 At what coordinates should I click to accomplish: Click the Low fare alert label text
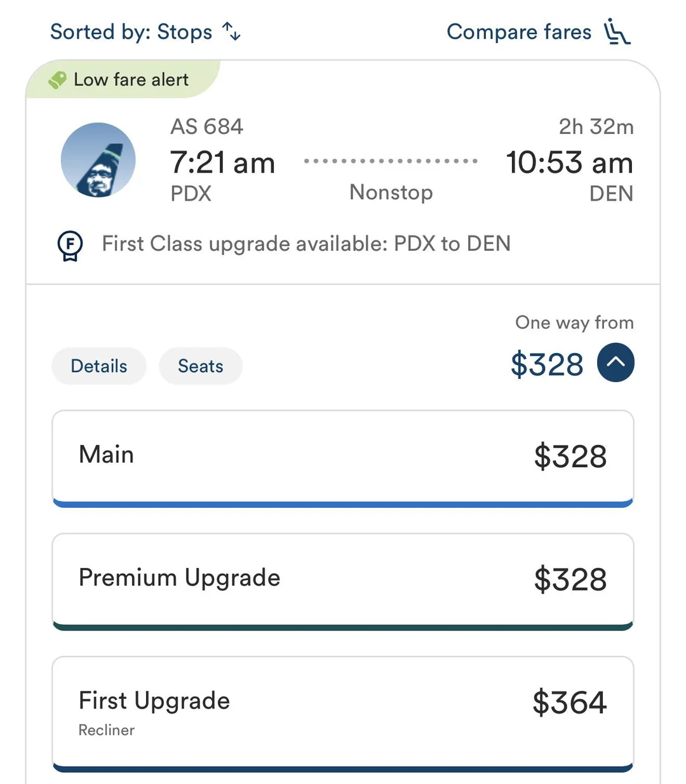(131, 80)
